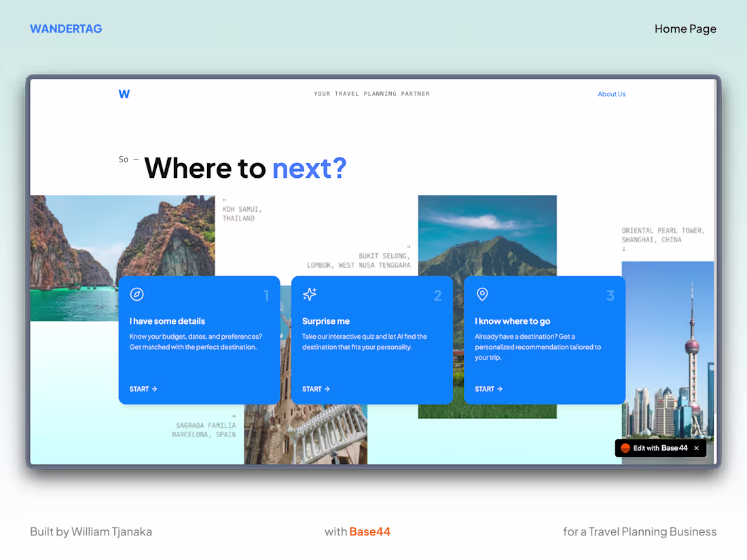Click 'for a Travel Planning Business' text

click(x=640, y=532)
